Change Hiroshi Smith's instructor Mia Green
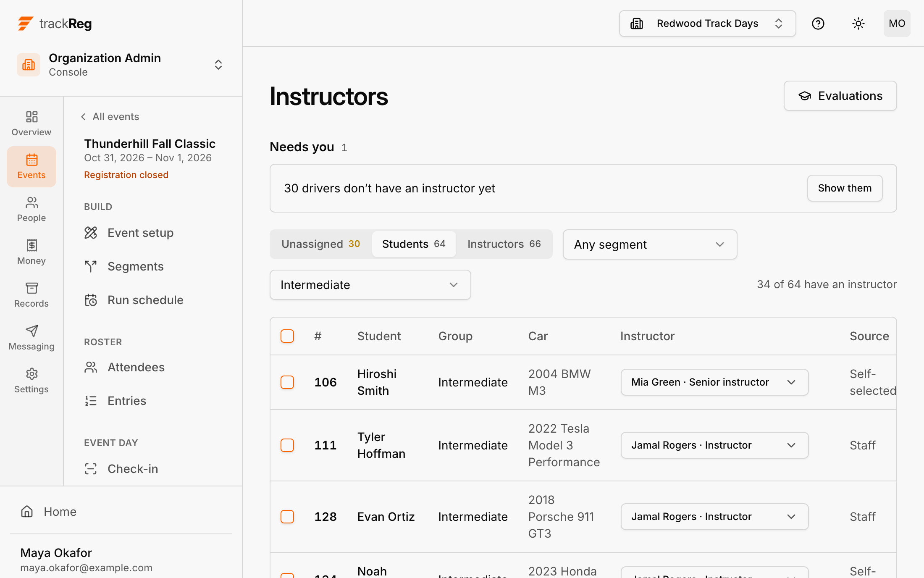 tap(714, 382)
